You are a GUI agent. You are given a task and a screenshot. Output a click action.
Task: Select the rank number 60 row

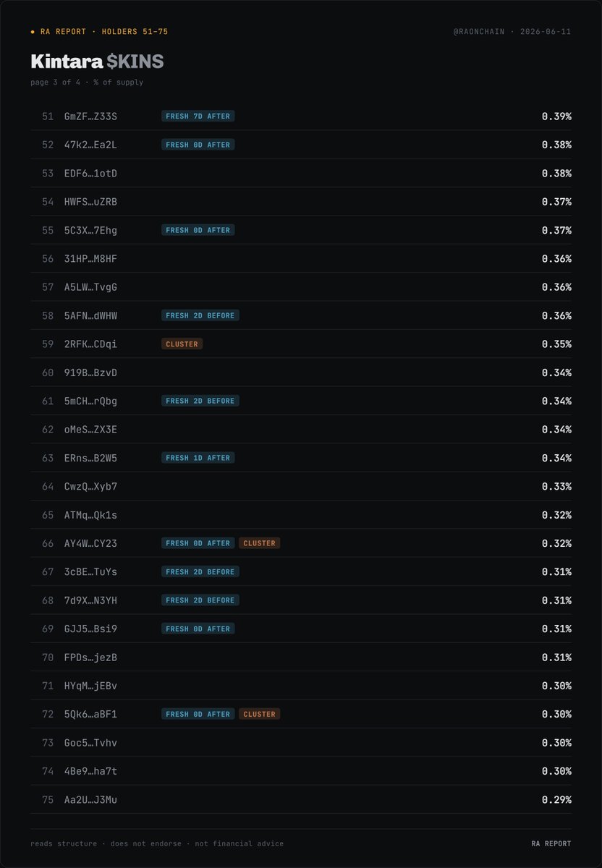tap(301, 373)
